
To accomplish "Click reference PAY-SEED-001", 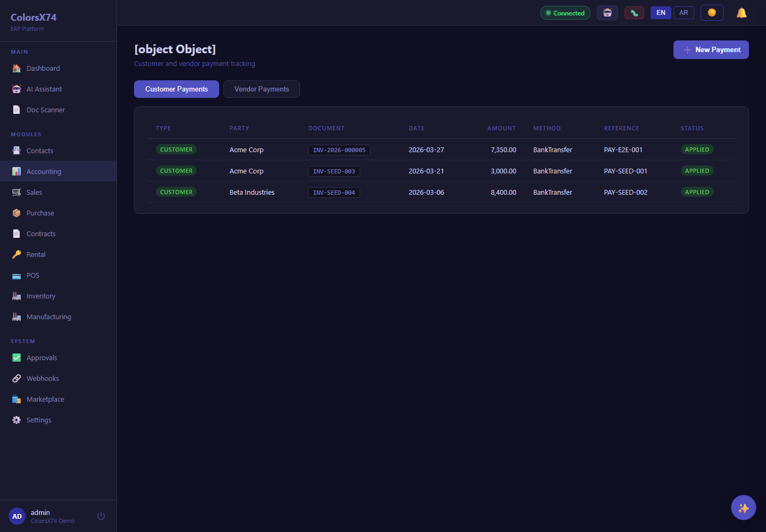I will tap(626, 171).
